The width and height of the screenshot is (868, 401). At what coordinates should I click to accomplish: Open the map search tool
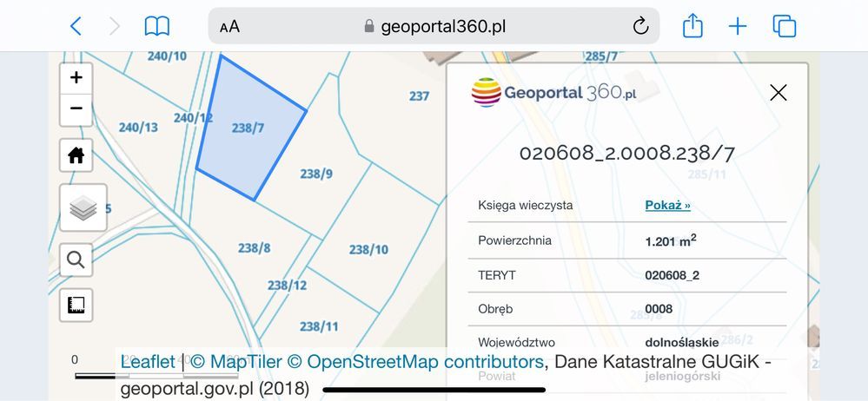click(x=76, y=260)
